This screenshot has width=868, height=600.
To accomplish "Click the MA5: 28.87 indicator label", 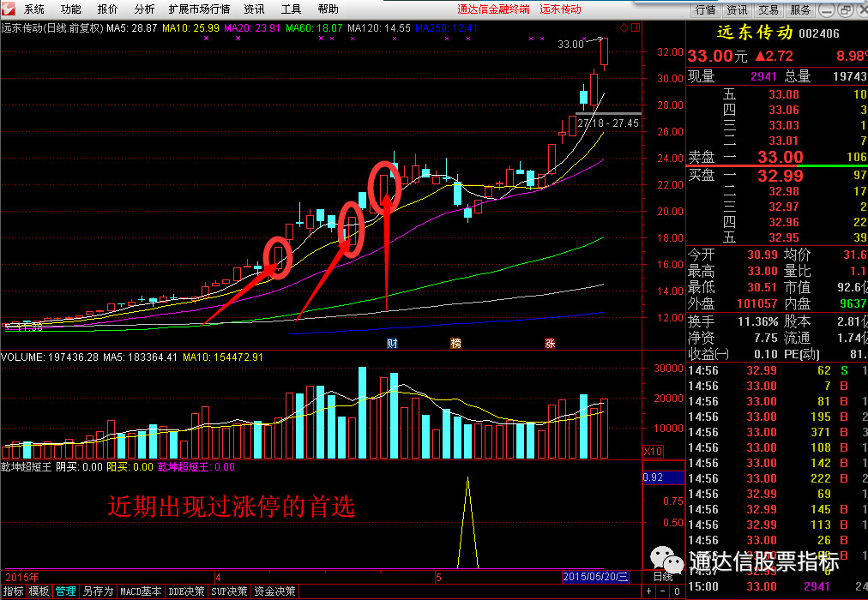I will [132, 27].
